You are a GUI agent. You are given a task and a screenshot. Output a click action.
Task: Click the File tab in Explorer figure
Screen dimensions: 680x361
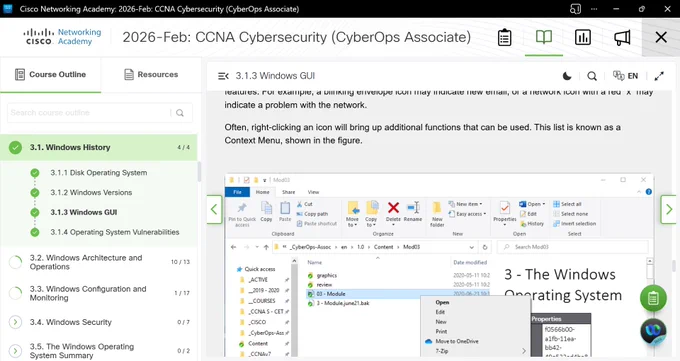[237, 192]
